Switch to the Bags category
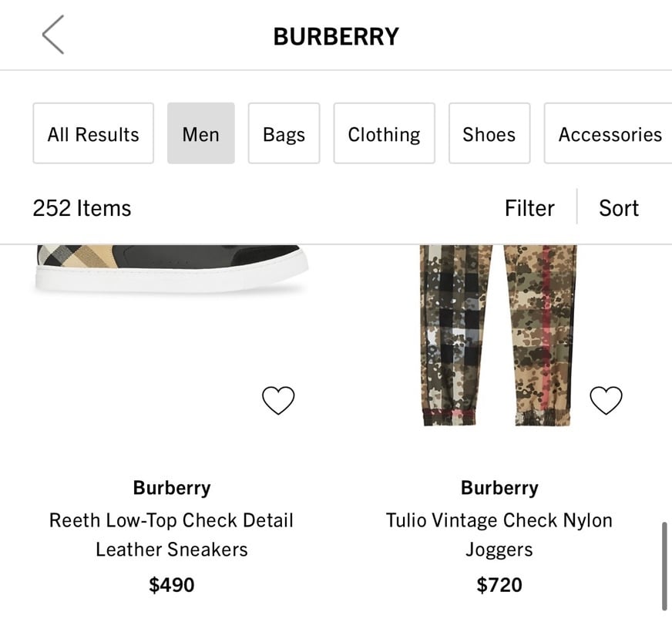672x639 pixels. tap(284, 133)
